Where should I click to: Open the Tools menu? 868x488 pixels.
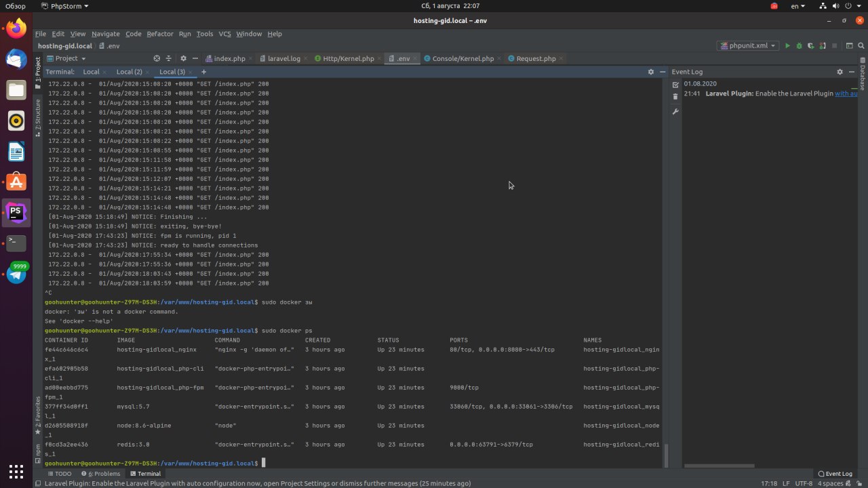click(x=205, y=34)
